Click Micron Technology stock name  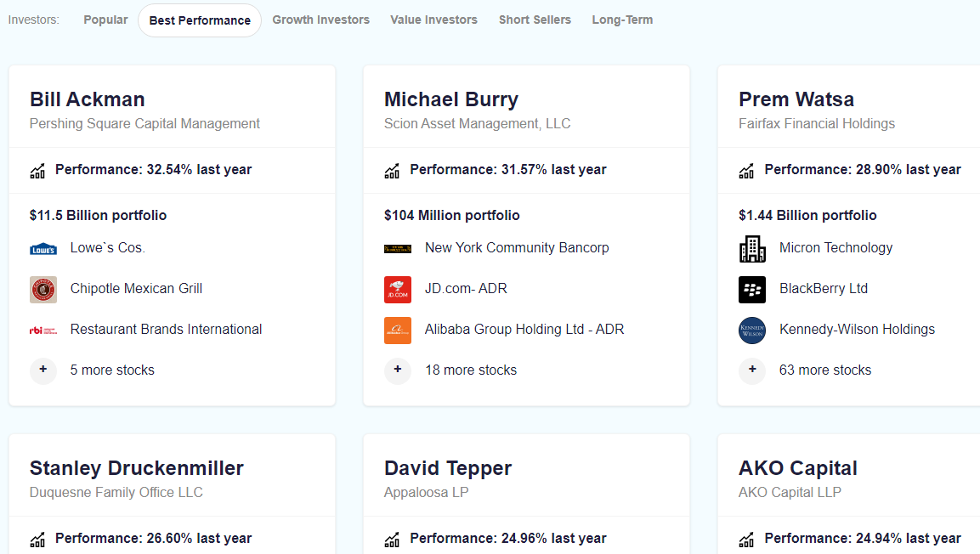(836, 248)
